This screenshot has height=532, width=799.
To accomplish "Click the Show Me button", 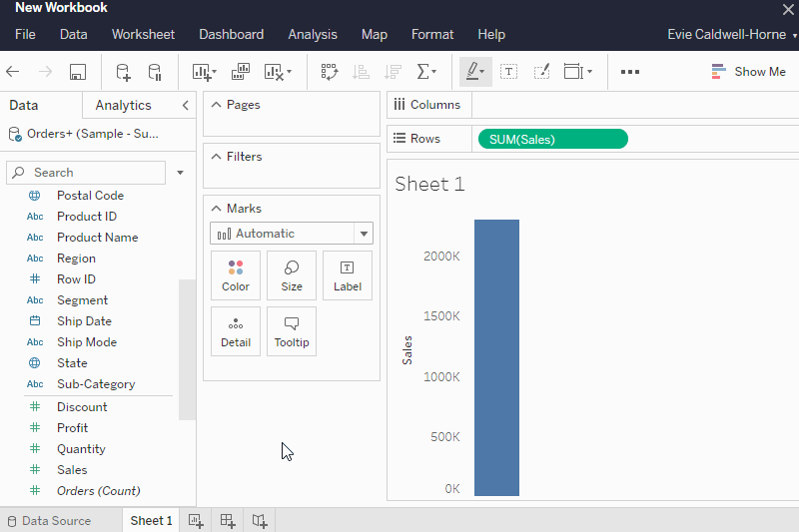I will pos(748,72).
